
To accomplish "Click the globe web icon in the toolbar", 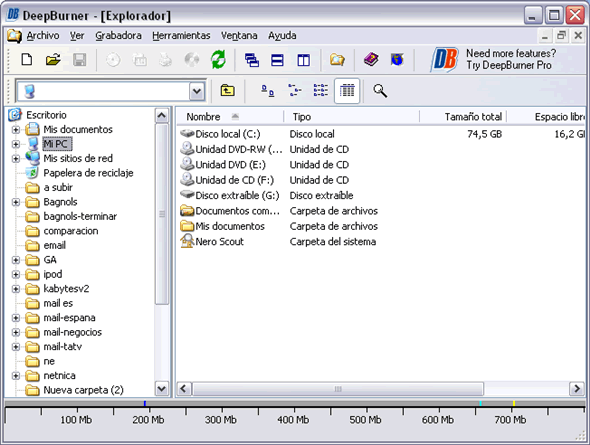I will (x=397, y=59).
